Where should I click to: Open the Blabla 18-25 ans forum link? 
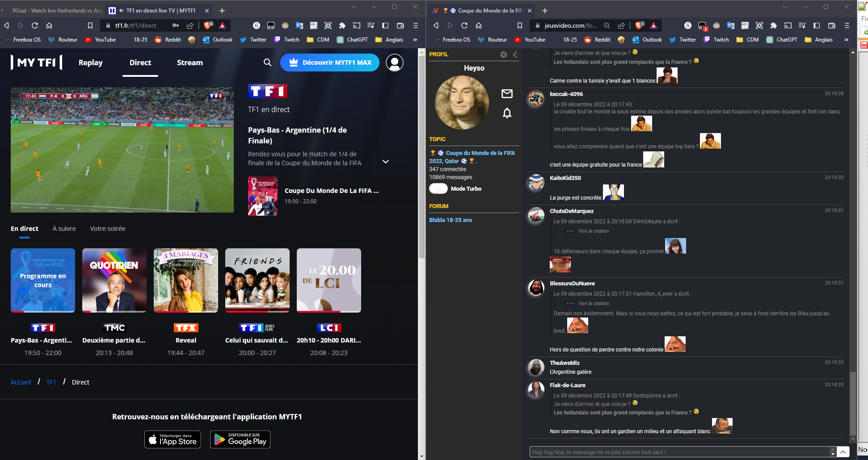tap(451, 220)
